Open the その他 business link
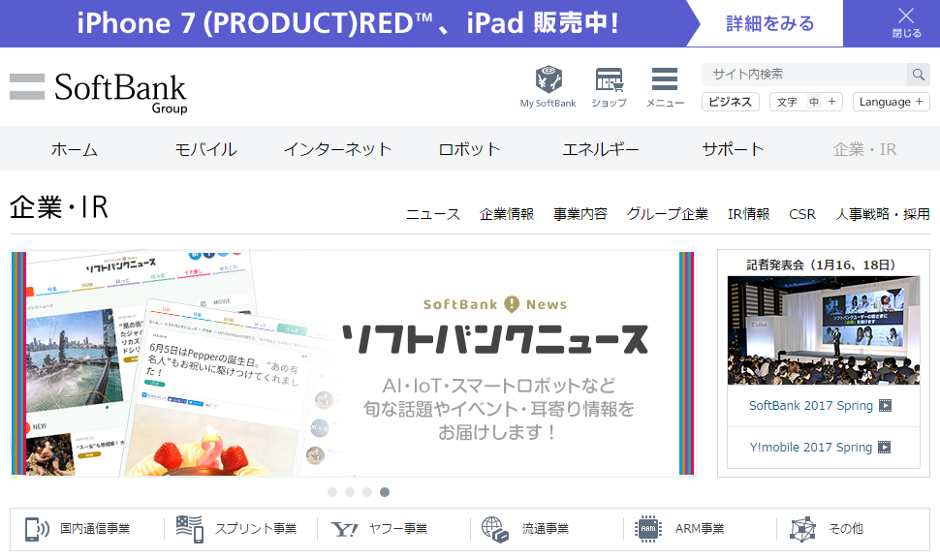The height and width of the screenshot is (560, 940). point(846,529)
